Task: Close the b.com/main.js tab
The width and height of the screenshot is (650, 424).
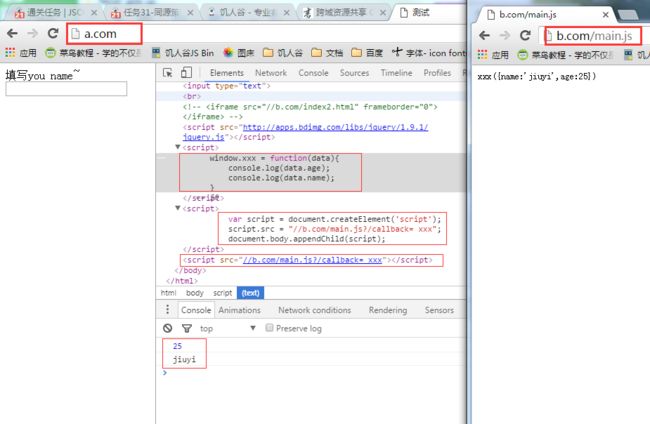Action: (x=605, y=15)
